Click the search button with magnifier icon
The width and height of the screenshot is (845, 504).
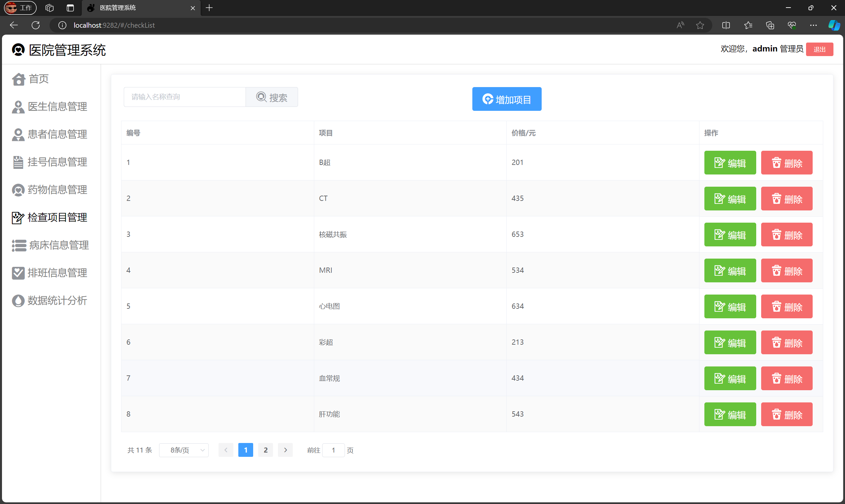[x=271, y=97]
